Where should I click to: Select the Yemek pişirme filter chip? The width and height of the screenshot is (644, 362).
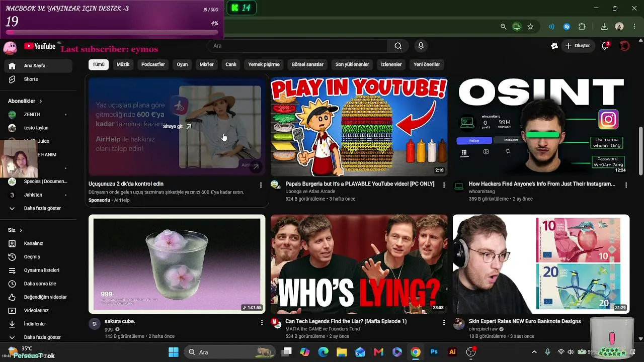[x=264, y=64]
